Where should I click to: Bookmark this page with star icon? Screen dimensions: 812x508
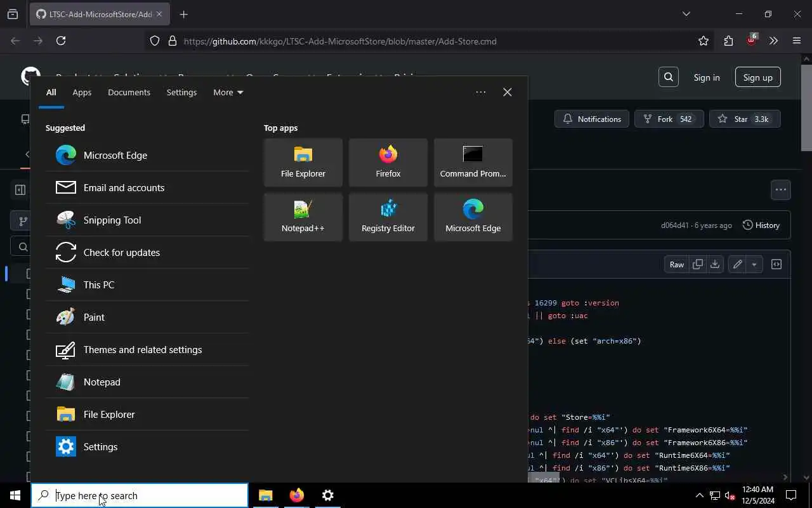(704, 41)
